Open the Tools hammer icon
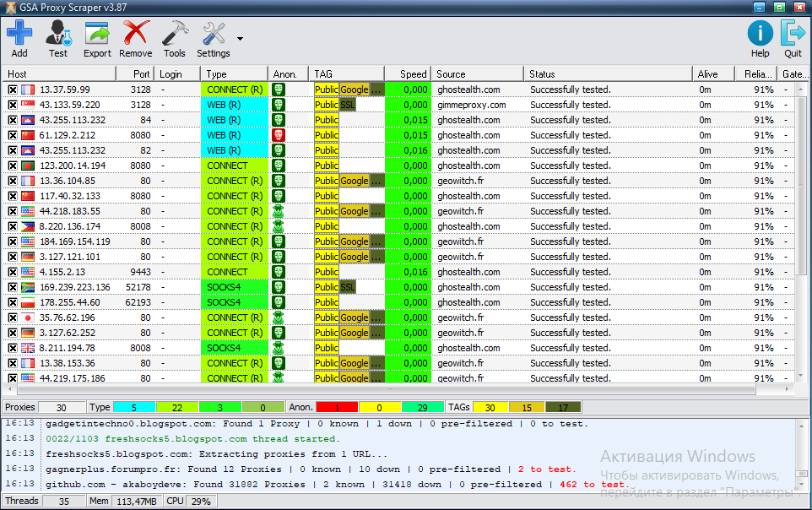 175,34
